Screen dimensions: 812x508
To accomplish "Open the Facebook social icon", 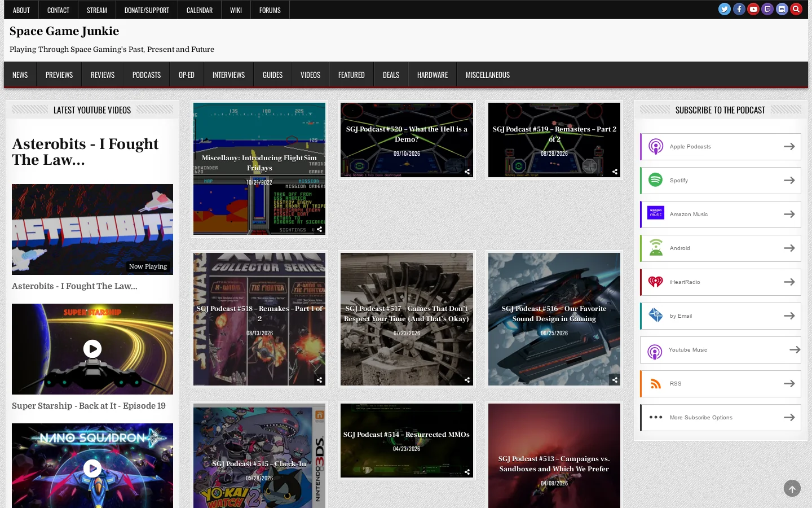I will click(739, 9).
